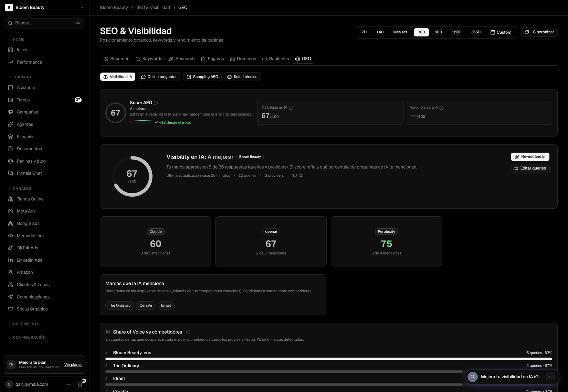Open the Meta Ads icon
This screenshot has width=568, height=392.
[x=10, y=211]
